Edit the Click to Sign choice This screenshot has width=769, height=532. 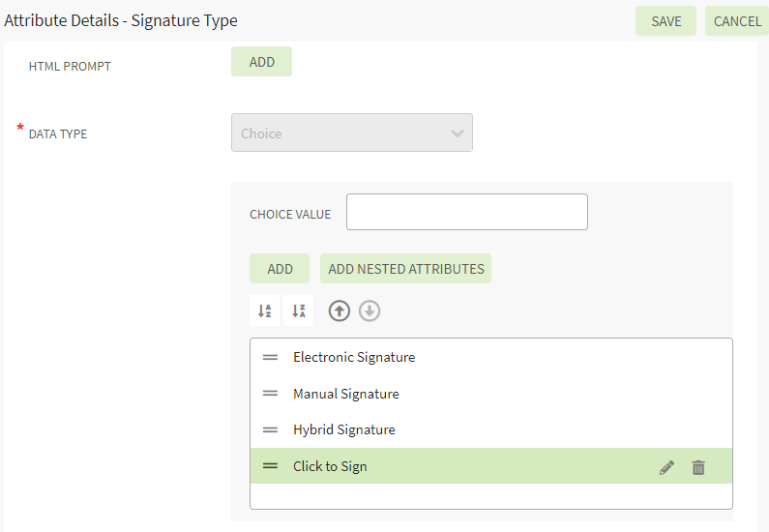[666, 467]
